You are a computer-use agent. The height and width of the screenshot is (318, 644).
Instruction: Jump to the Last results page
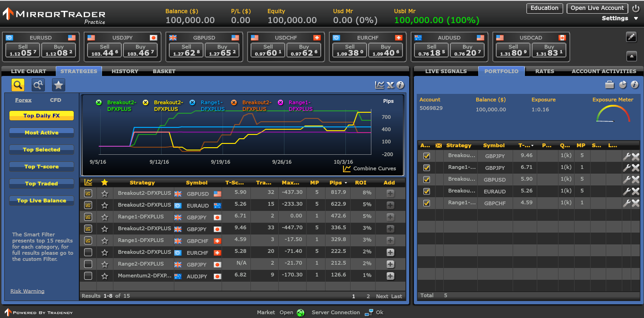pyautogui.click(x=397, y=296)
